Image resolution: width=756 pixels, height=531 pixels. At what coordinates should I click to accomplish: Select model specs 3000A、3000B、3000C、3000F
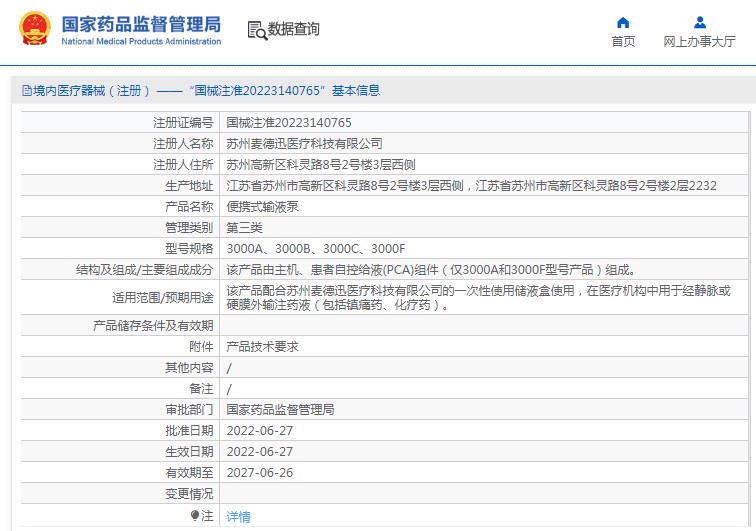click(x=316, y=249)
